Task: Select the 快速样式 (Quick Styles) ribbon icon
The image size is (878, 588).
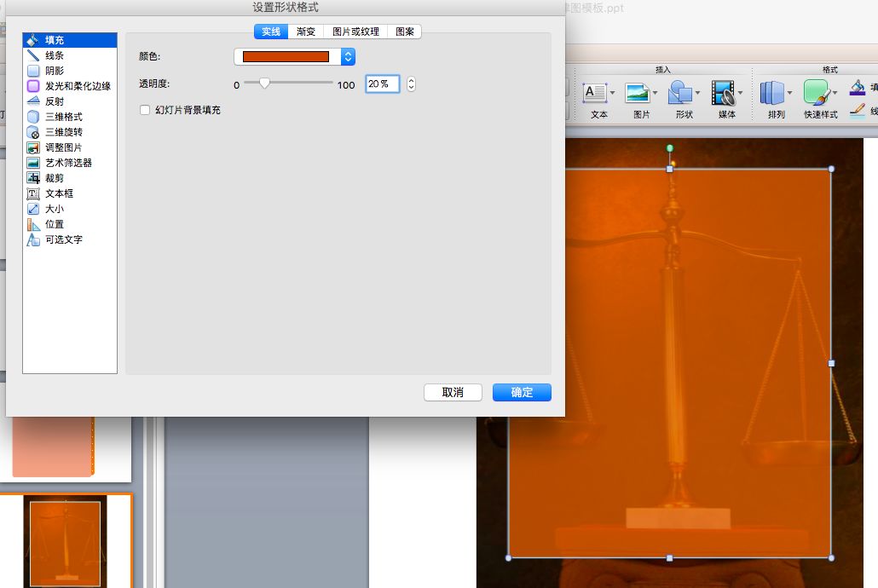Action: [816, 91]
